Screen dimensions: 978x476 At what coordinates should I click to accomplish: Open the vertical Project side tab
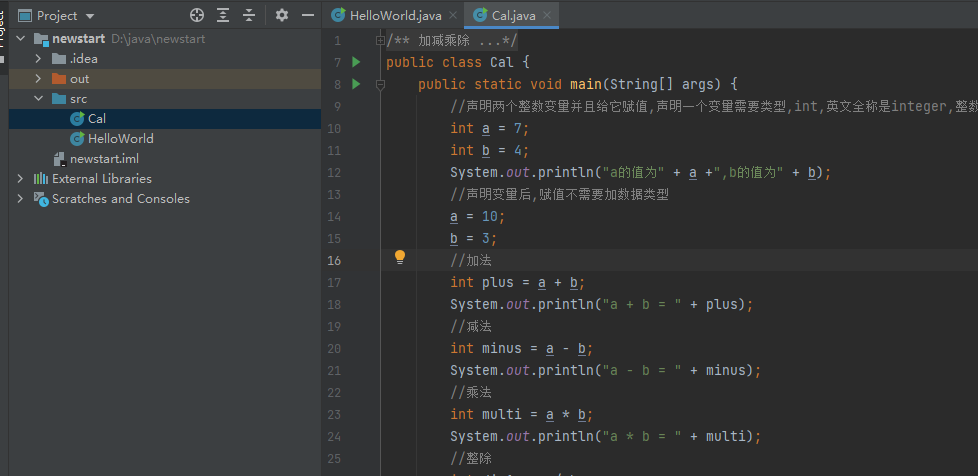(x=2, y=31)
